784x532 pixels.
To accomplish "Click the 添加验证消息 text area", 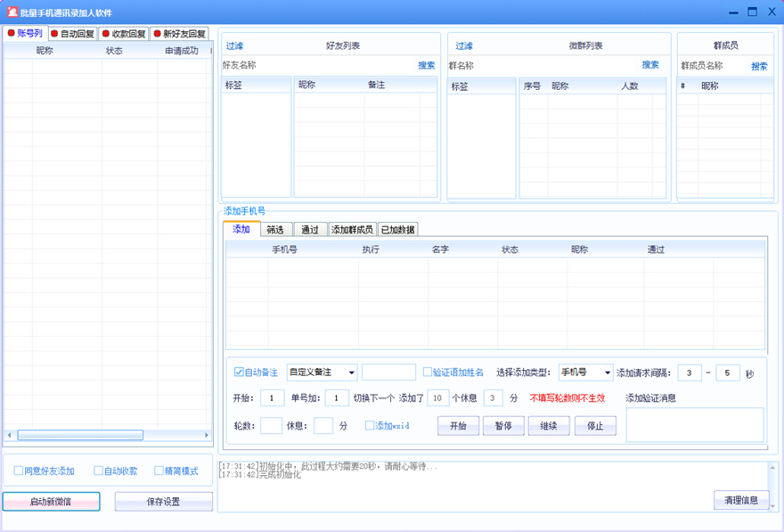I will pyautogui.click(x=695, y=425).
